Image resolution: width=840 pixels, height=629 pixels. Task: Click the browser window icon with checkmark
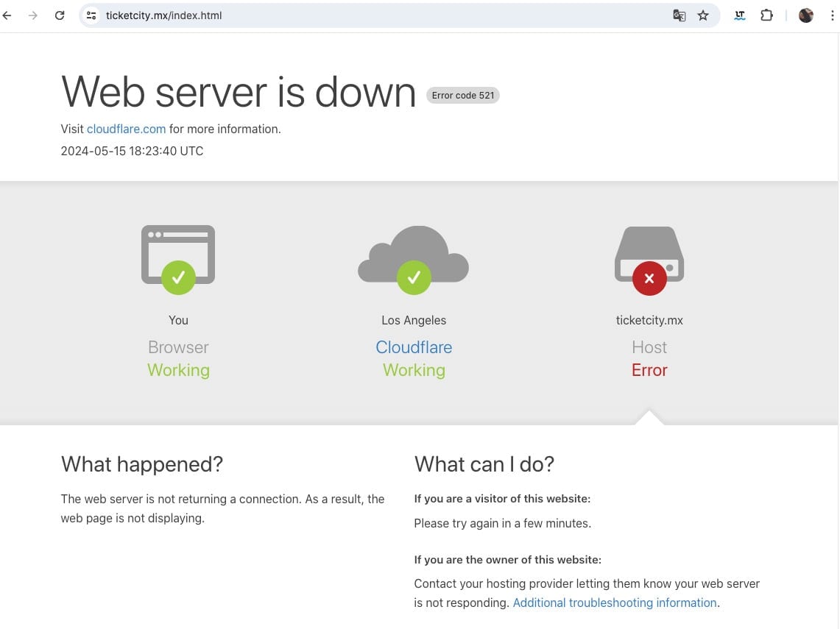click(178, 257)
